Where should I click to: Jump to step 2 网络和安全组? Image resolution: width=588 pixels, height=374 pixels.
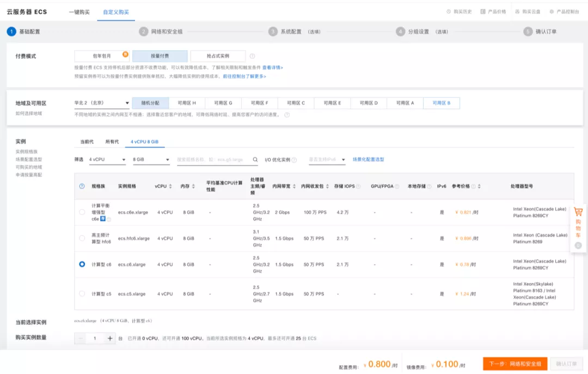coord(161,32)
